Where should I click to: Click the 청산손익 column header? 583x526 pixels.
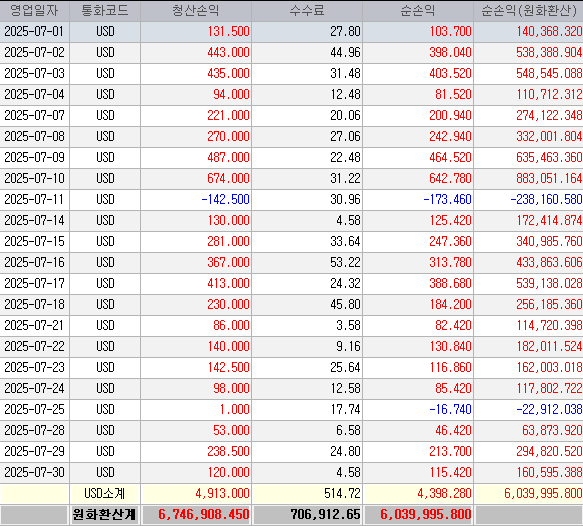point(196,11)
